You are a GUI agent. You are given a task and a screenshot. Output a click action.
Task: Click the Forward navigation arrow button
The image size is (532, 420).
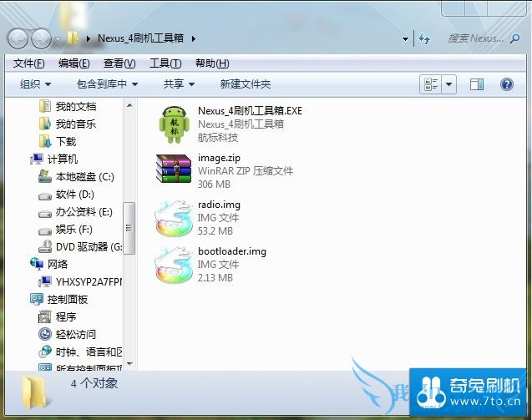pos(41,38)
